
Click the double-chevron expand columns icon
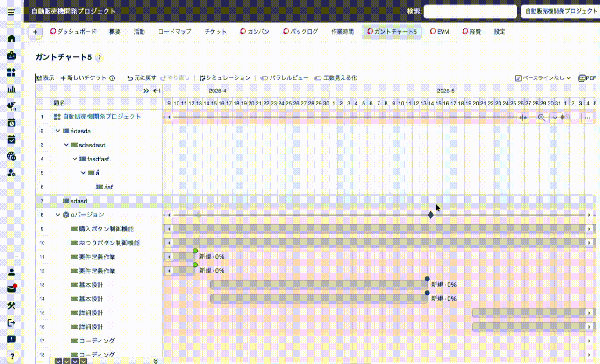(x=146, y=91)
